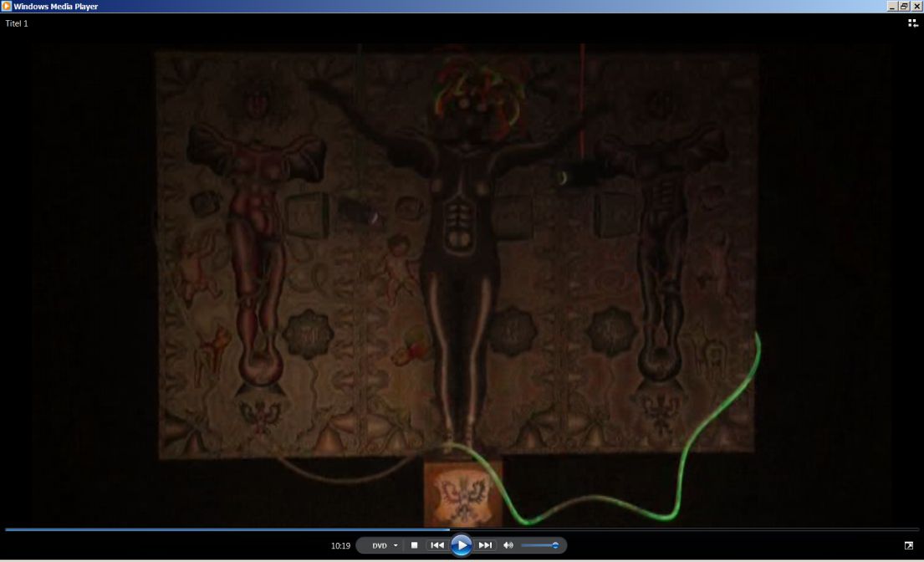Mute the sound via speaker icon
This screenshot has width=924, height=562.
point(508,545)
